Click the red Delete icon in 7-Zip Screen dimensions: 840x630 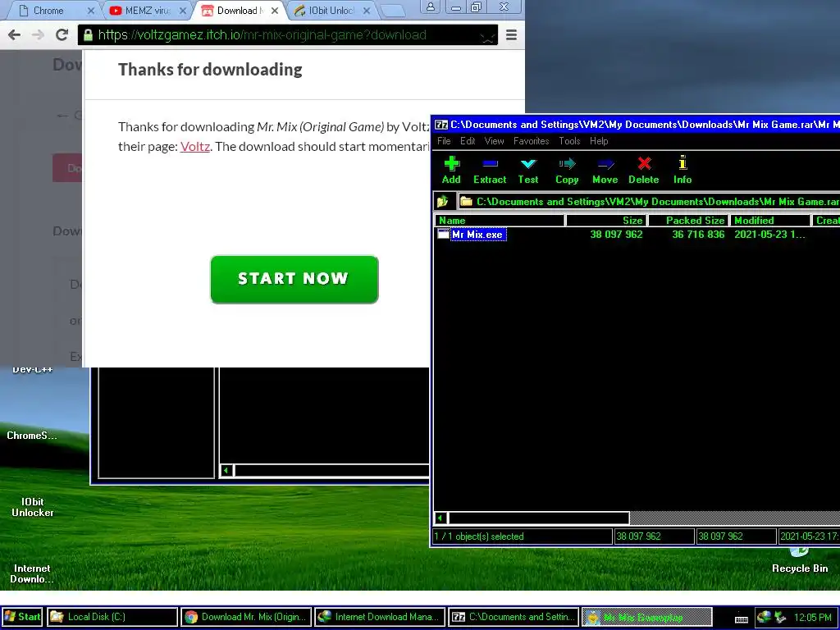click(643, 171)
